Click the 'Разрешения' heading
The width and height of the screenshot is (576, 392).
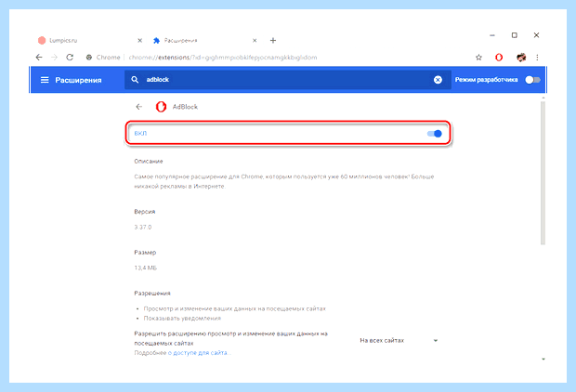[x=152, y=294]
